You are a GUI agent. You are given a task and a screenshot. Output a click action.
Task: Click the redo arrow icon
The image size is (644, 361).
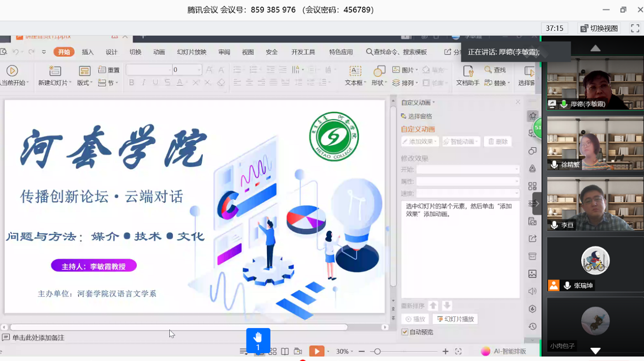tap(31, 52)
